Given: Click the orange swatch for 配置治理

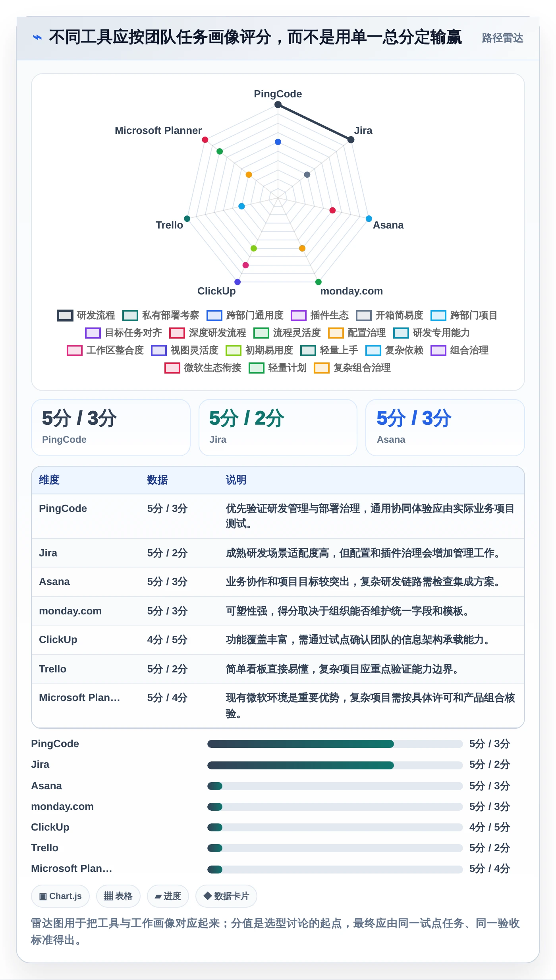Looking at the screenshot, I should tap(336, 333).
